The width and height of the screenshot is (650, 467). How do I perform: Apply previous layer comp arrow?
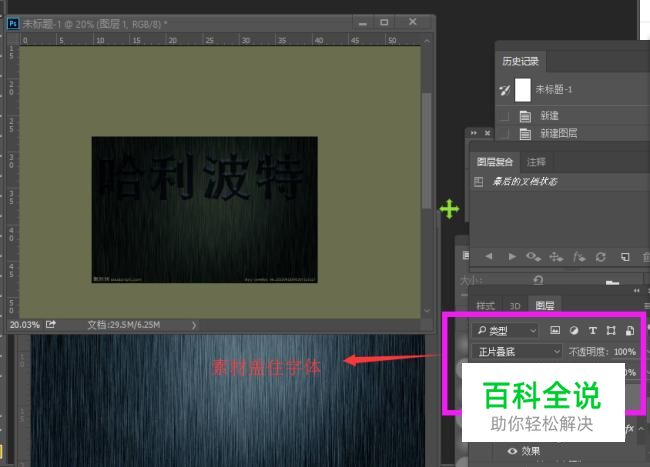pos(488,256)
